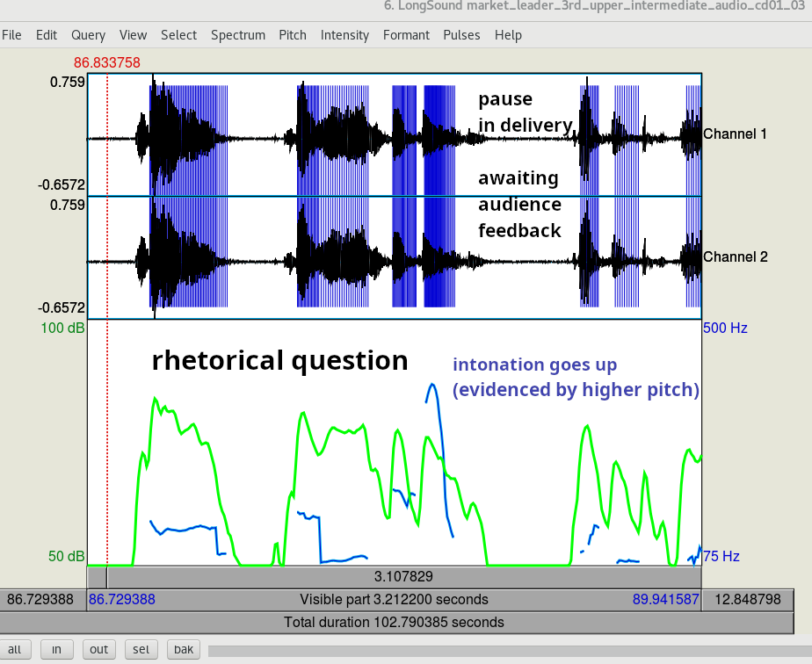Open the Intensity menu
This screenshot has height=664, width=812.
[x=344, y=35]
